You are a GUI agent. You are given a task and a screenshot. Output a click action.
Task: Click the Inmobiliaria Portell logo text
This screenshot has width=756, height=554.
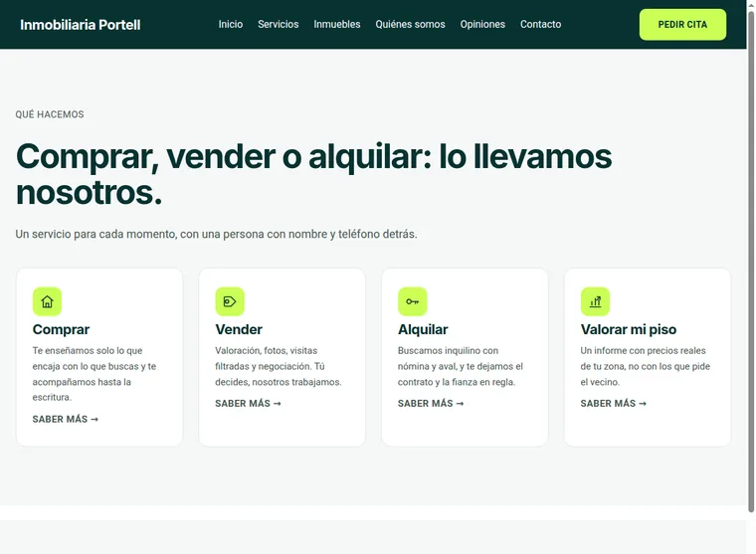point(81,25)
